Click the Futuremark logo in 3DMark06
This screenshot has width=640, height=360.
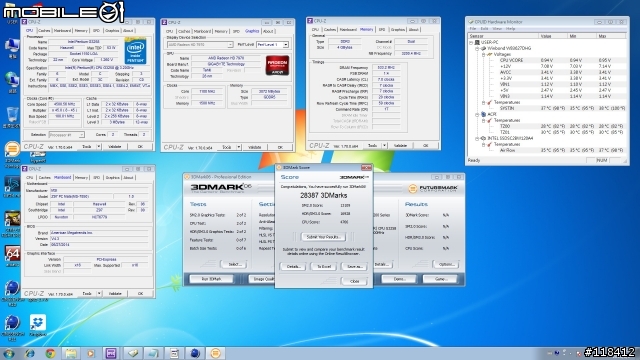click(433, 188)
